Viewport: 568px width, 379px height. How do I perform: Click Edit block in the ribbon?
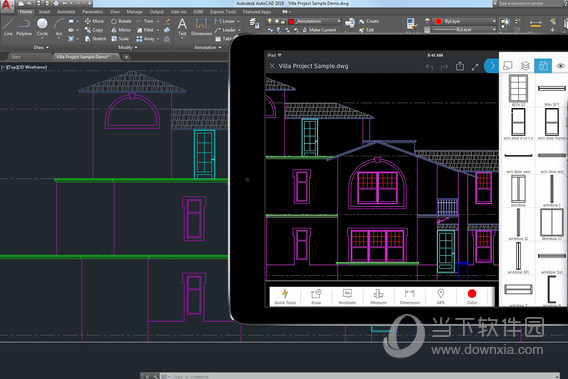[366, 30]
